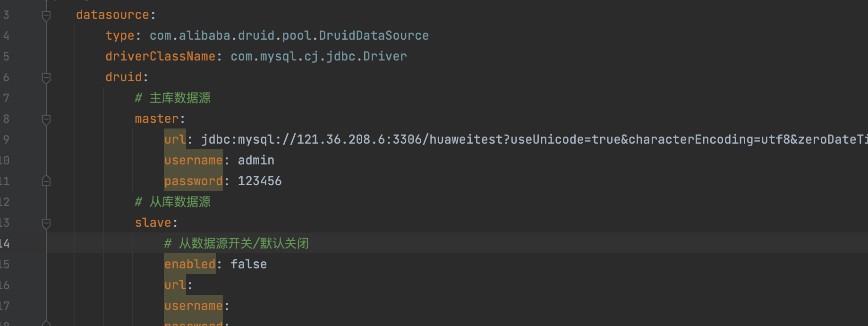The width and height of the screenshot is (868, 326).
Task: Click the highlighted enabled key under slave
Action: (190, 264)
